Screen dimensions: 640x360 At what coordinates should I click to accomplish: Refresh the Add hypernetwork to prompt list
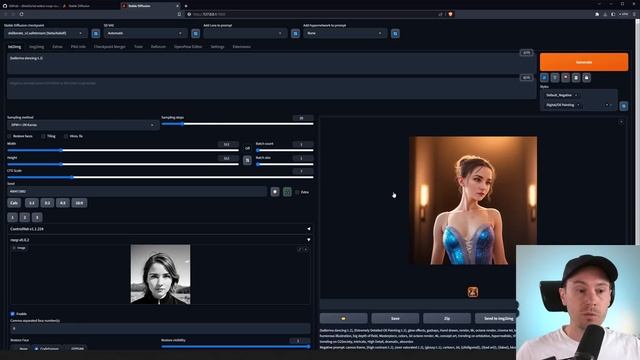click(395, 33)
